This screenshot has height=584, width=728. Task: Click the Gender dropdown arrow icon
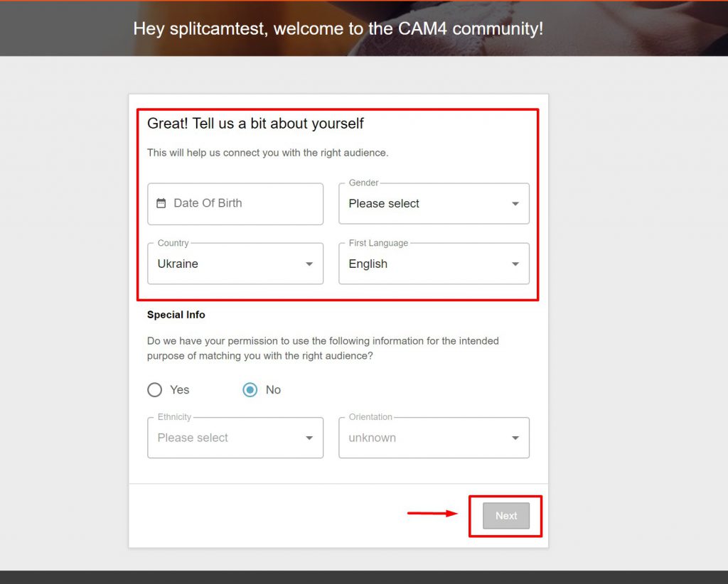[515, 204]
